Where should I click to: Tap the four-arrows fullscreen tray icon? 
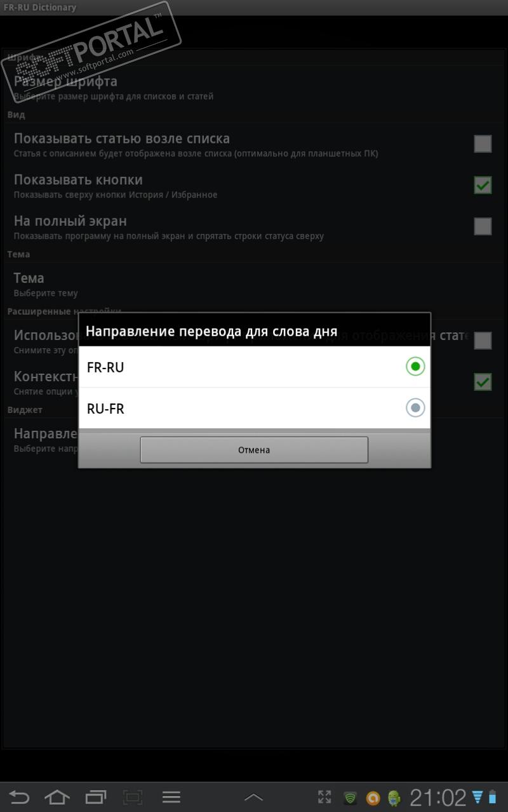click(x=324, y=797)
